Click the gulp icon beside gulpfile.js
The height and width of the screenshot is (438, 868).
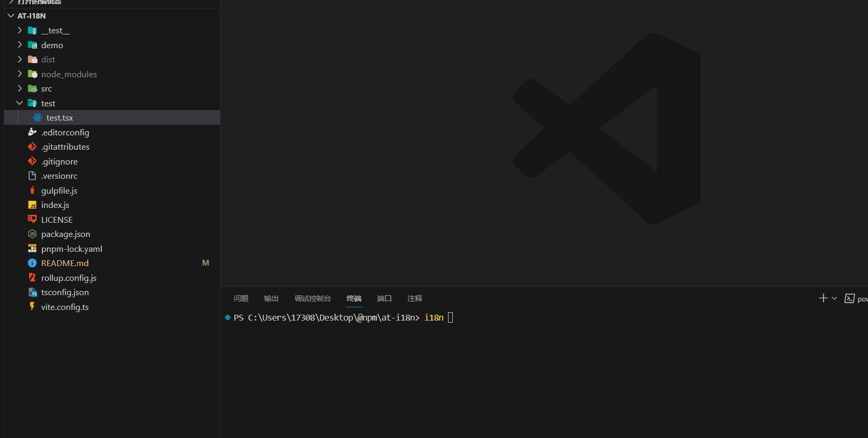point(32,190)
